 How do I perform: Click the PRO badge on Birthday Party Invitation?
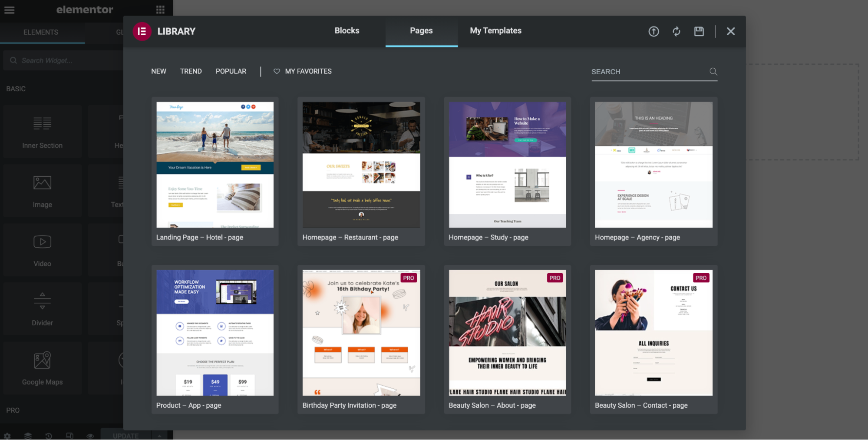click(409, 278)
